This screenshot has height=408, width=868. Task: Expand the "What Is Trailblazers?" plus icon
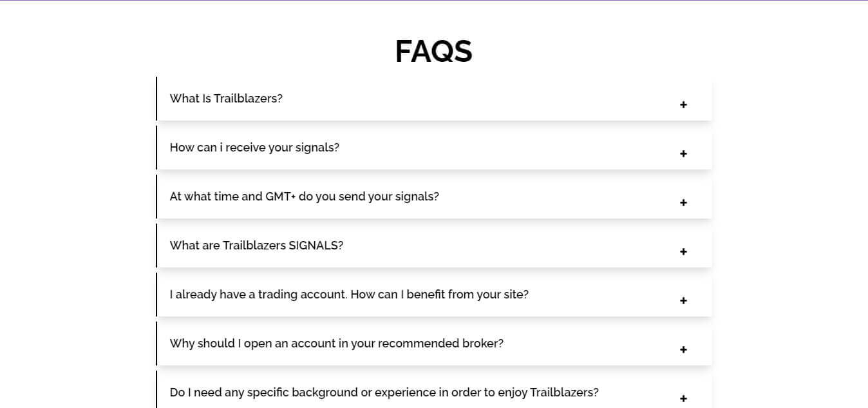[683, 104]
